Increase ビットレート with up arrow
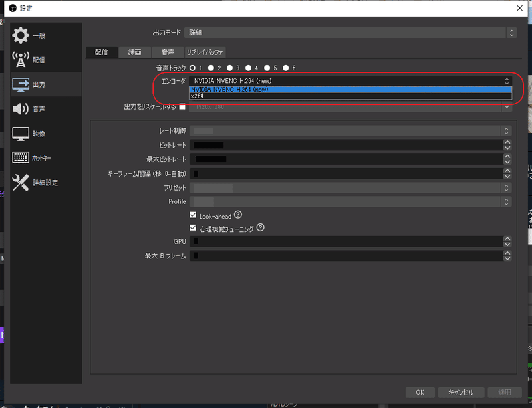This screenshot has width=532, height=408. pyautogui.click(x=507, y=142)
